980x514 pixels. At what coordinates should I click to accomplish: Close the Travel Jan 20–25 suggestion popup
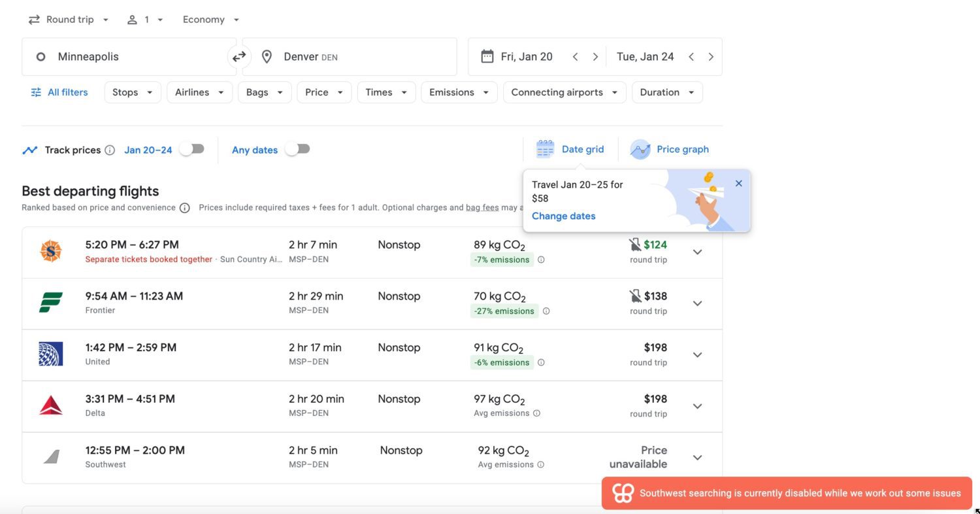point(738,184)
